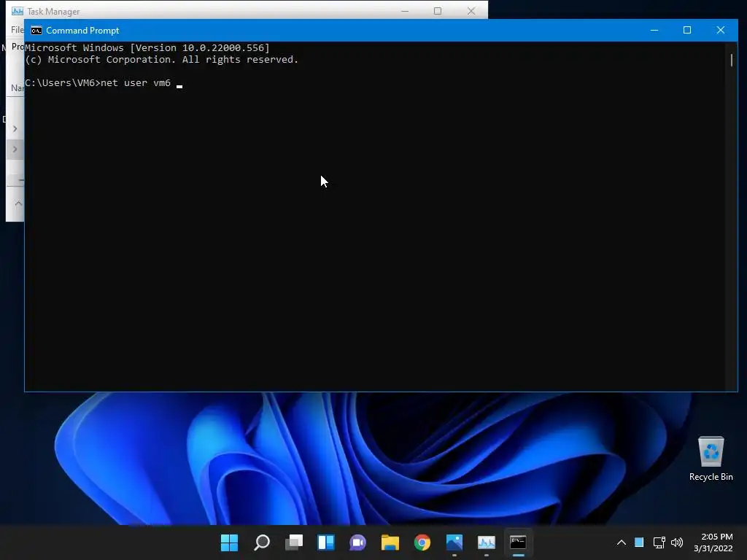Click Task Manager title bar icon
The height and width of the screenshot is (560, 747).
tap(18, 11)
